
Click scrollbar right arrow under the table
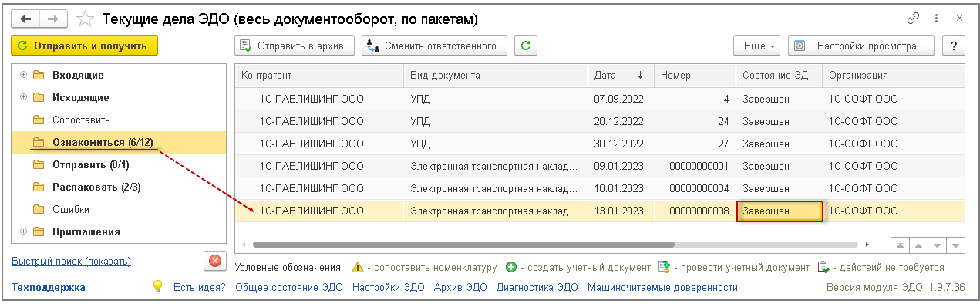pos(867,245)
